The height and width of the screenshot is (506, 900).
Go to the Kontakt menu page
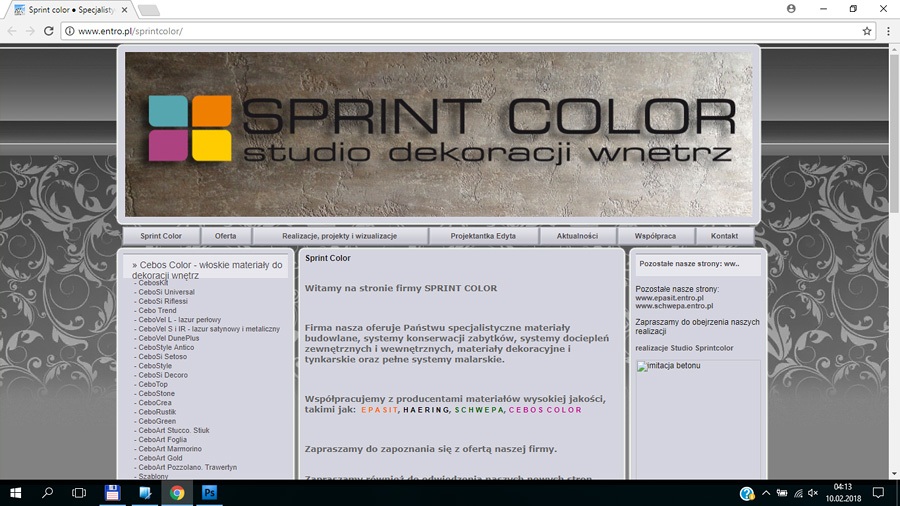[724, 236]
